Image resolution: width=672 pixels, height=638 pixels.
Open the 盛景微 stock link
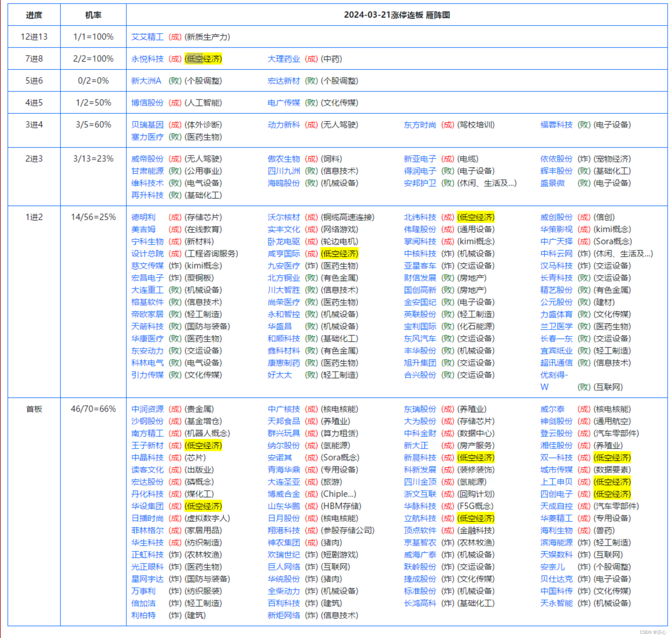pyautogui.click(x=552, y=183)
